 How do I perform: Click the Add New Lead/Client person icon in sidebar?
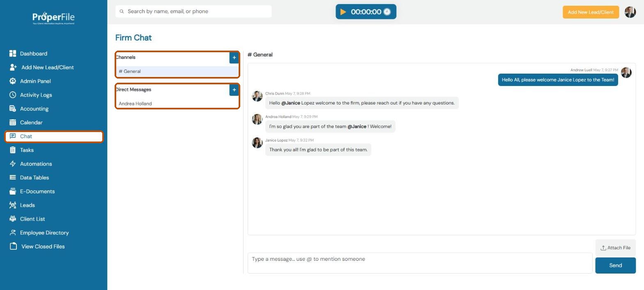tap(13, 67)
